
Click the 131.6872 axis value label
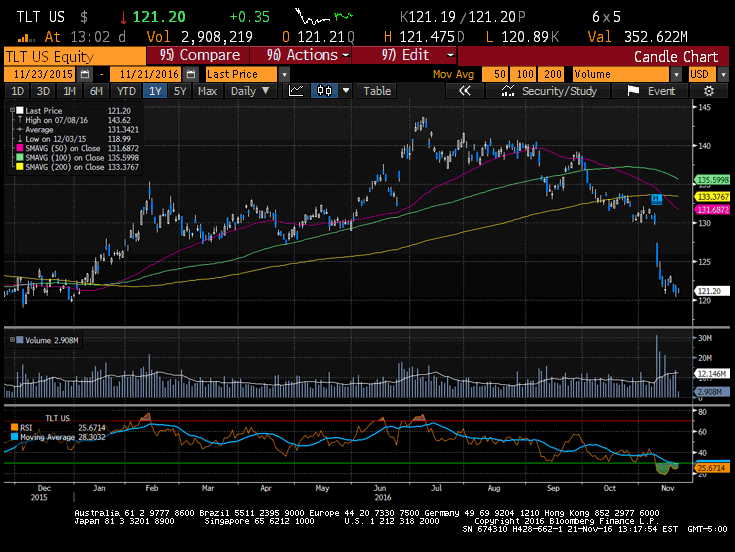point(712,209)
